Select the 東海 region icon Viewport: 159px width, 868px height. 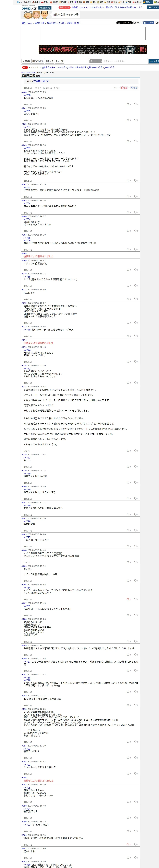[x=93, y=2]
